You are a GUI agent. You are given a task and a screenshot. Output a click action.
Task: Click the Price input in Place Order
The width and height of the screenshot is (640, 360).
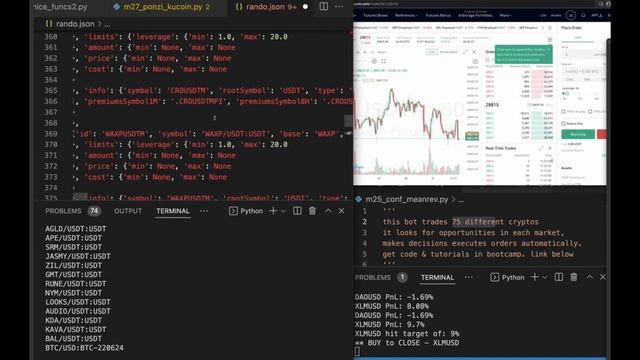point(584,55)
